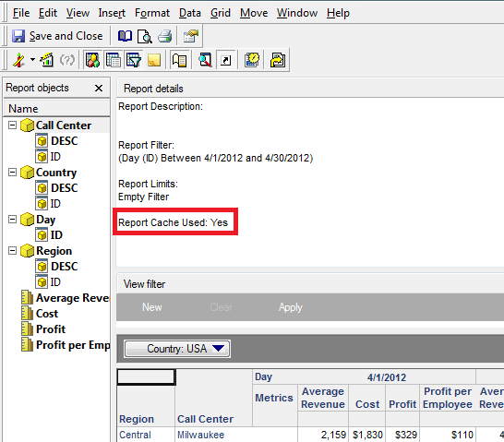
Task: Click the search-in-report magnifier icon
Action: click(x=205, y=60)
